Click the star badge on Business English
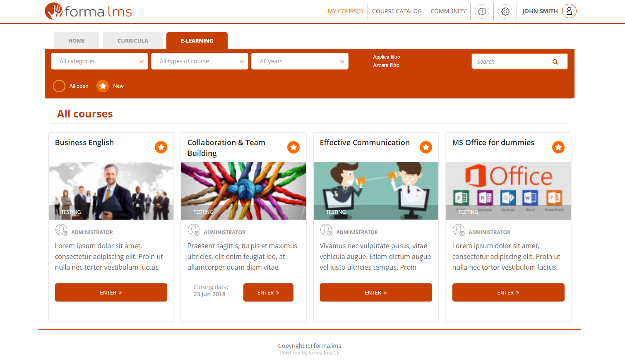Screen dimensions: 625x364 (x=161, y=147)
